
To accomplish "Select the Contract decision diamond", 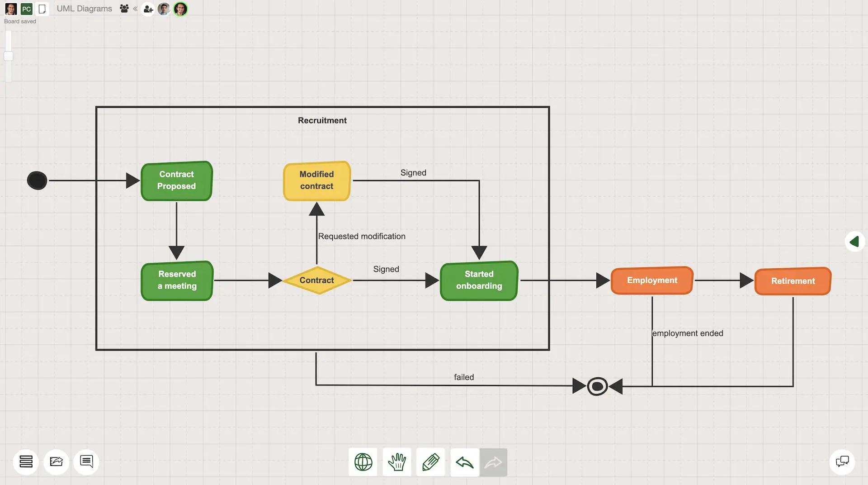I will pyautogui.click(x=317, y=281).
